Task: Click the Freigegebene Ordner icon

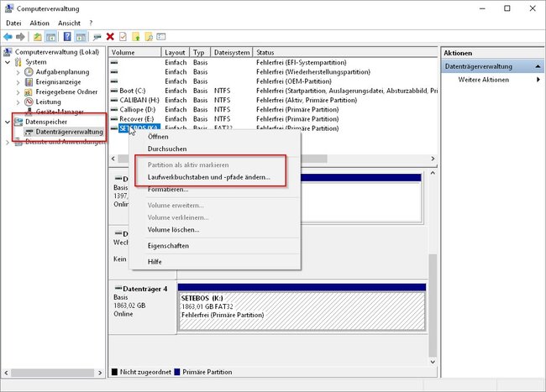Action: point(29,92)
